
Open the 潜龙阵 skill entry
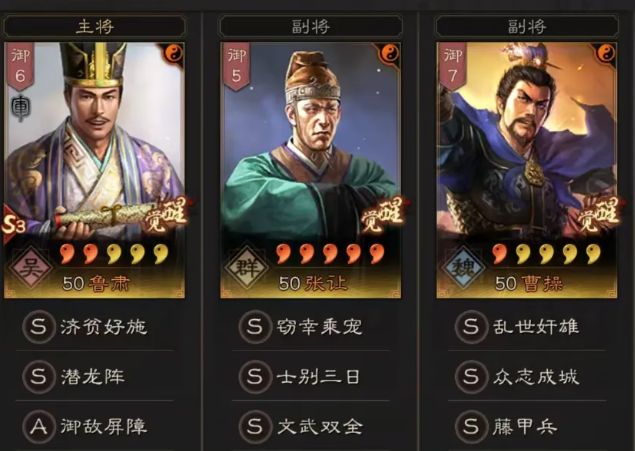pos(95,377)
